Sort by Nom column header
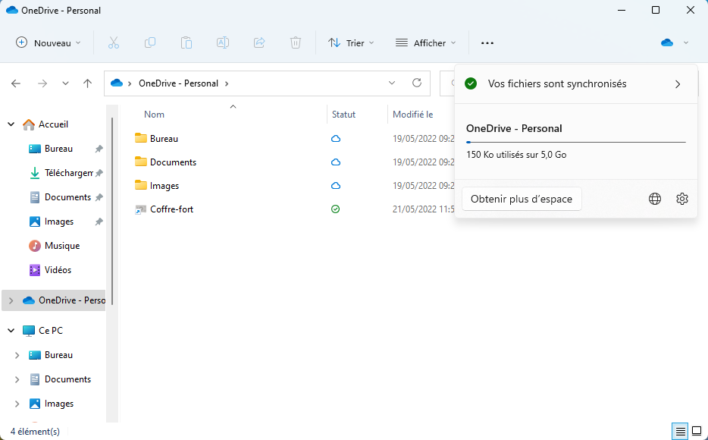This screenshot has height=440, width=708. click(x=154, y=114)
